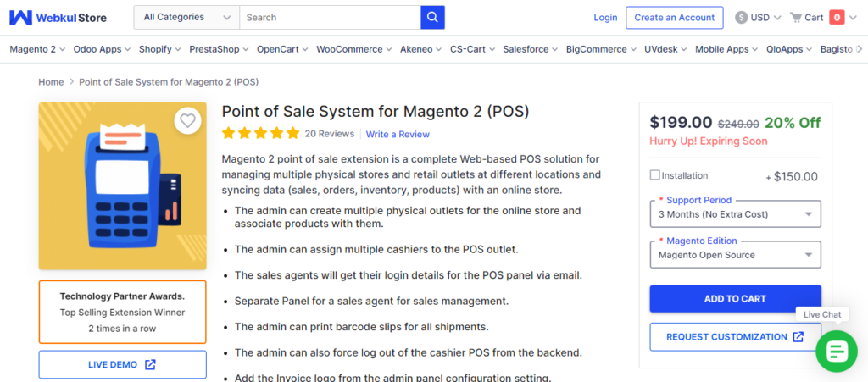
Task: Click the + $150.00 installation price
Action: click(x=792, y=177)
